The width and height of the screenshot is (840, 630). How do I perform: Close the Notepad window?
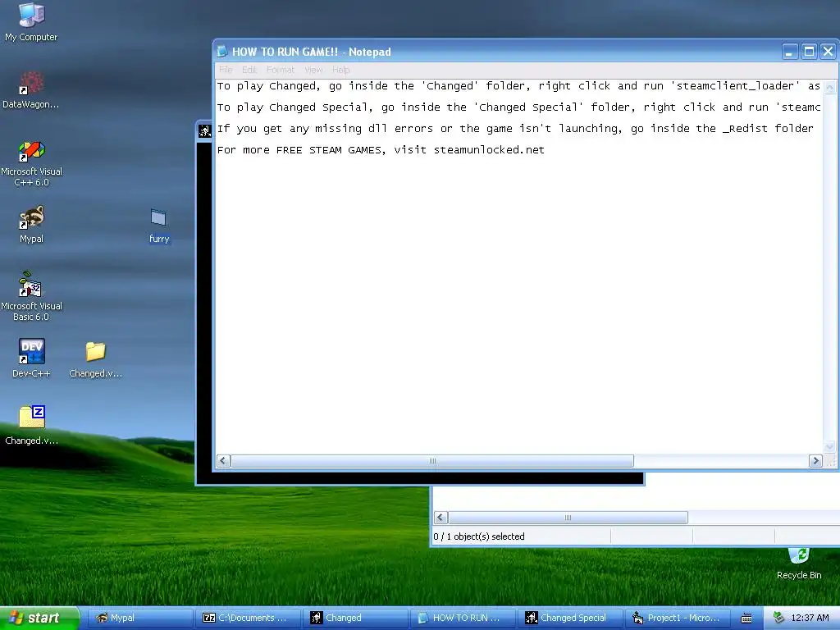[x=828, y=52]
